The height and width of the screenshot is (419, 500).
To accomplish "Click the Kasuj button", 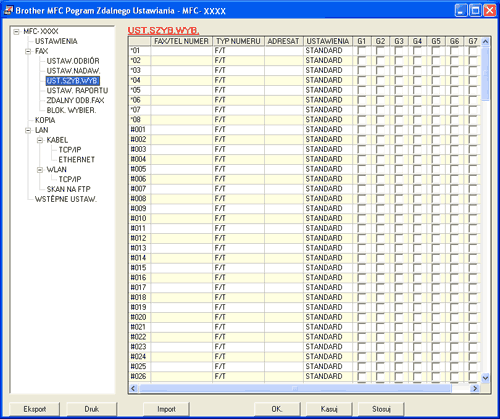I will pos(329,409).
